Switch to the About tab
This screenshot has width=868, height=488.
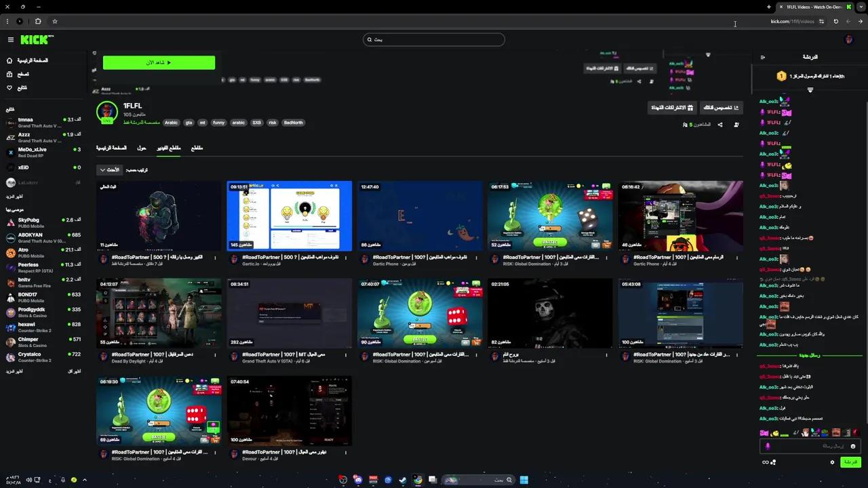click(142, 148)
